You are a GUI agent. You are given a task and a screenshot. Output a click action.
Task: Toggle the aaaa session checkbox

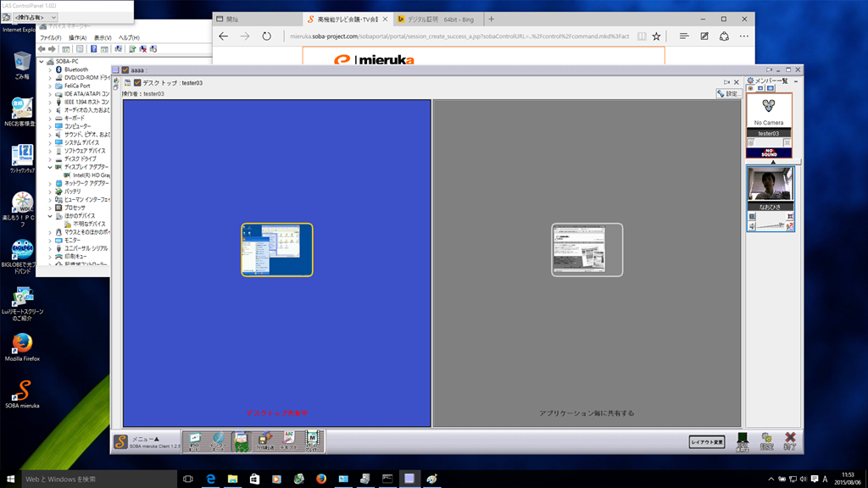pyautogui.click(x=125, y=70)
